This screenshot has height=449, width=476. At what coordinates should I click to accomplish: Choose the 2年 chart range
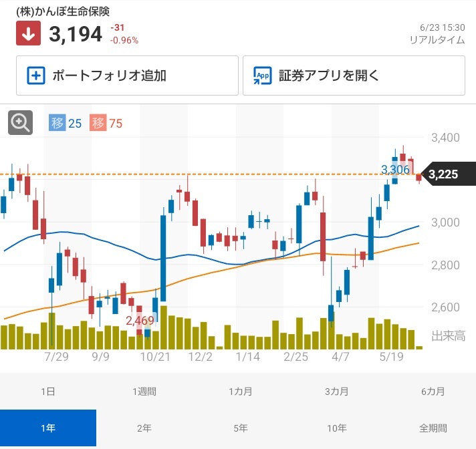point(144,428)
